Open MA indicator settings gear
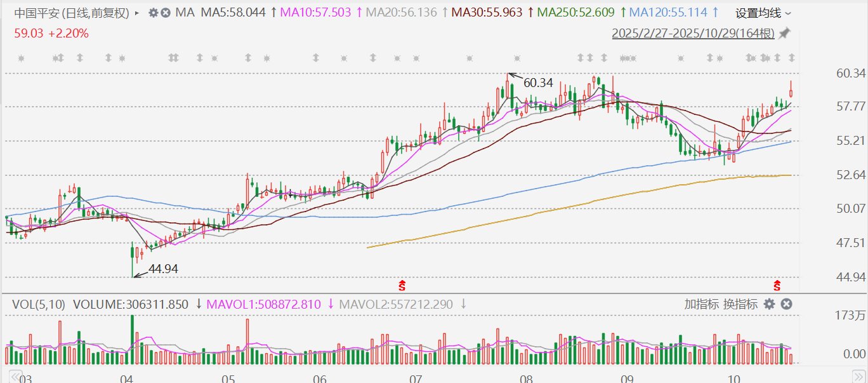The width and height of the screenshot is (868, 383). (153, 13)
